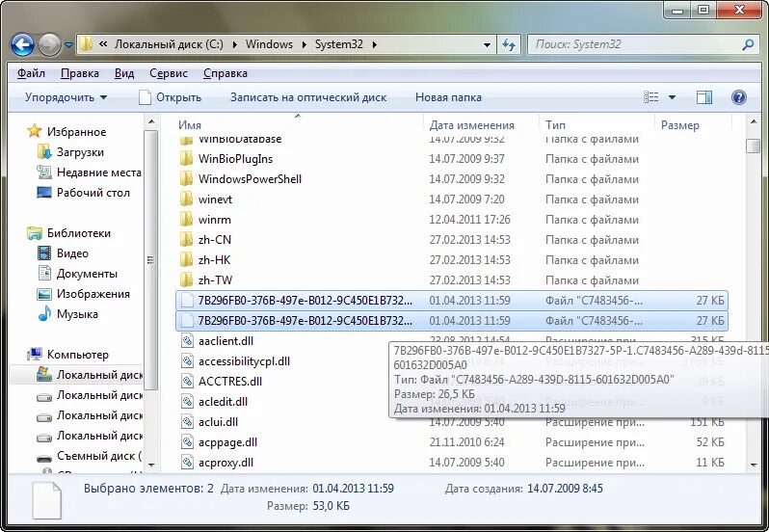Image resolution: width=769 pixels, height=532 pixels.
Task: Click the Музыка note icon
Action: [44, 314]
